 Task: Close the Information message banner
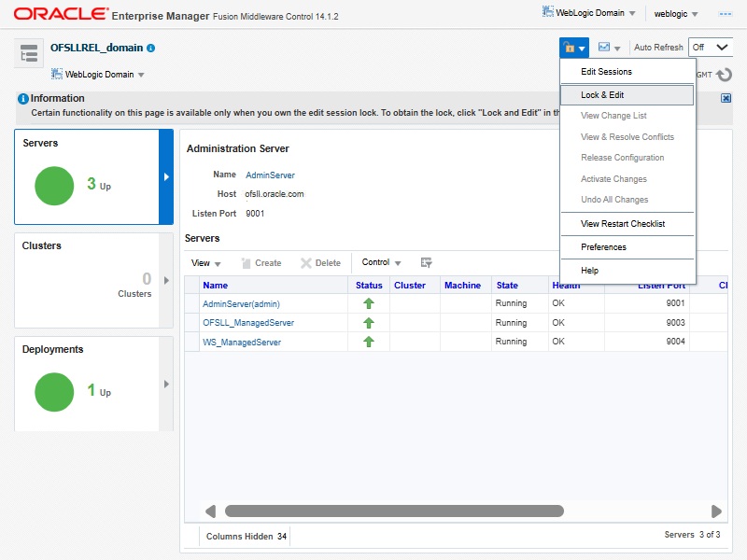click(726, 98)
